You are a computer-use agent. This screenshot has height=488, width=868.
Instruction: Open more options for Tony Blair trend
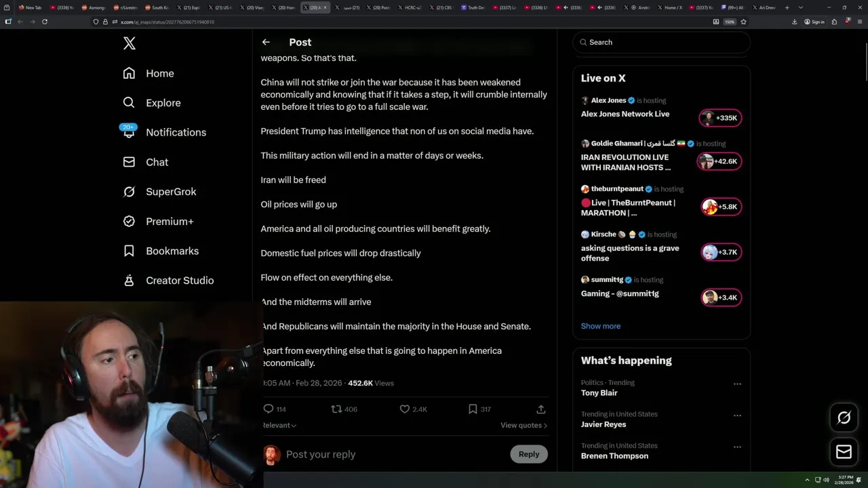737,384
